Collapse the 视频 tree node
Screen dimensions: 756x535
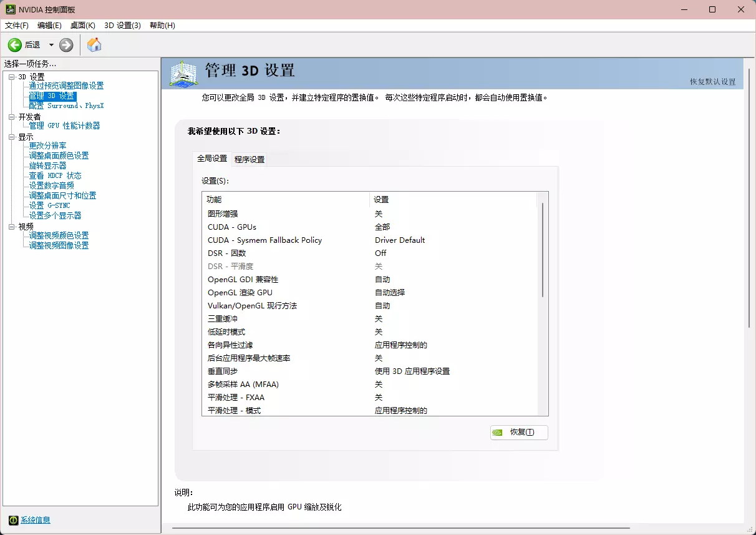coord(11,227)
